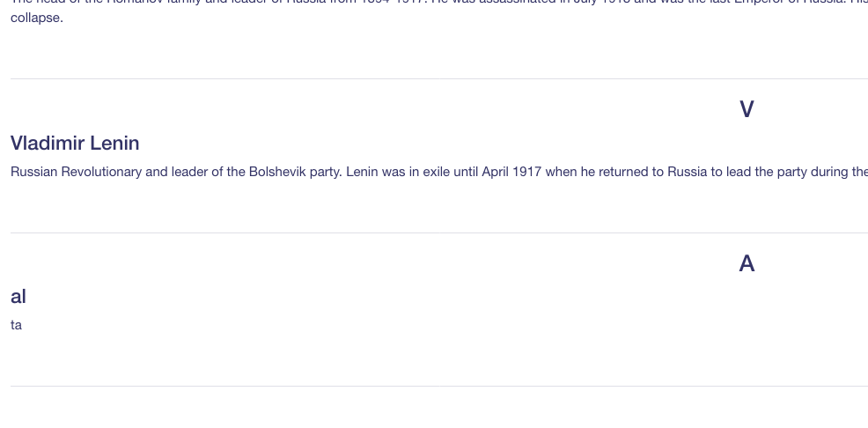Image resolution: width=868 pixels, height=428 pixels.
Task: Click the word "collapse." at the top
Action: coord(37,18)
